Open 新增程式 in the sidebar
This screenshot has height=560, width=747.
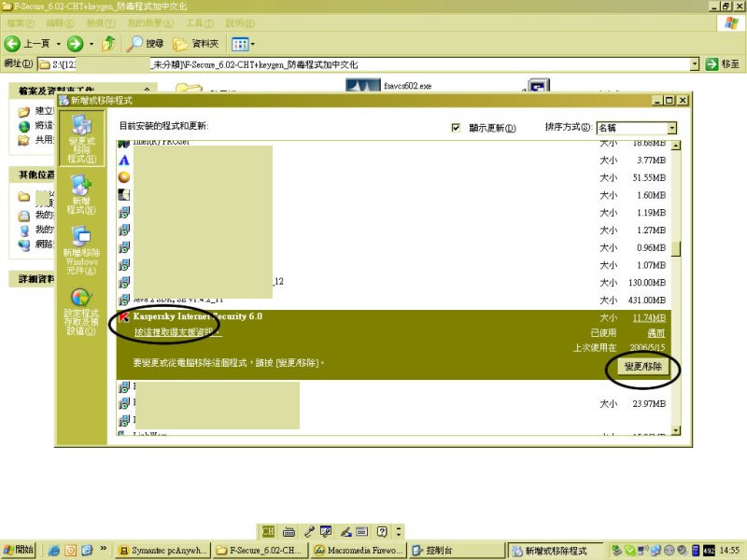(x=81, y=194)
